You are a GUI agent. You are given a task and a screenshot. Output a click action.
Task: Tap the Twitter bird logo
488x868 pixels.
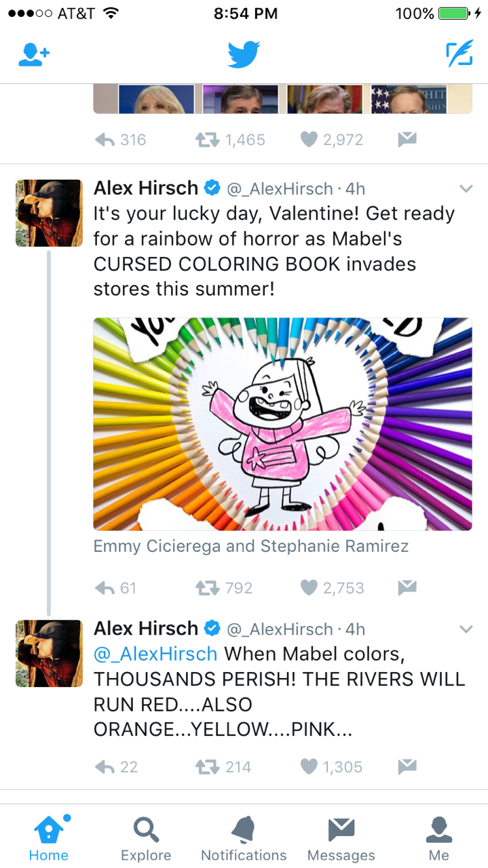[244, 55]
